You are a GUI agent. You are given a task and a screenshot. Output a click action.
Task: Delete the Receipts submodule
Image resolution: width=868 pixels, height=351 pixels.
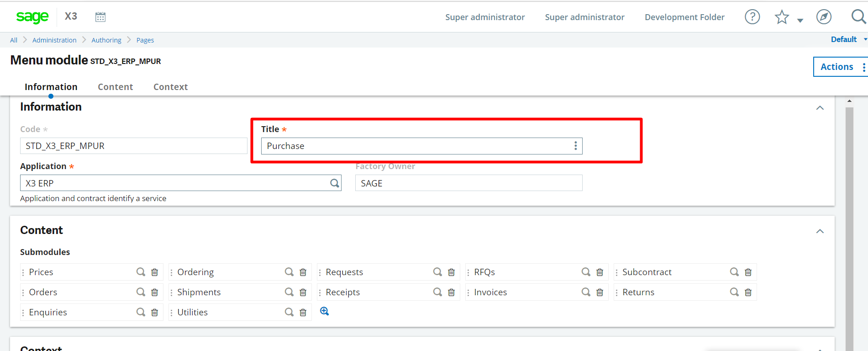[x=452, y=292]
